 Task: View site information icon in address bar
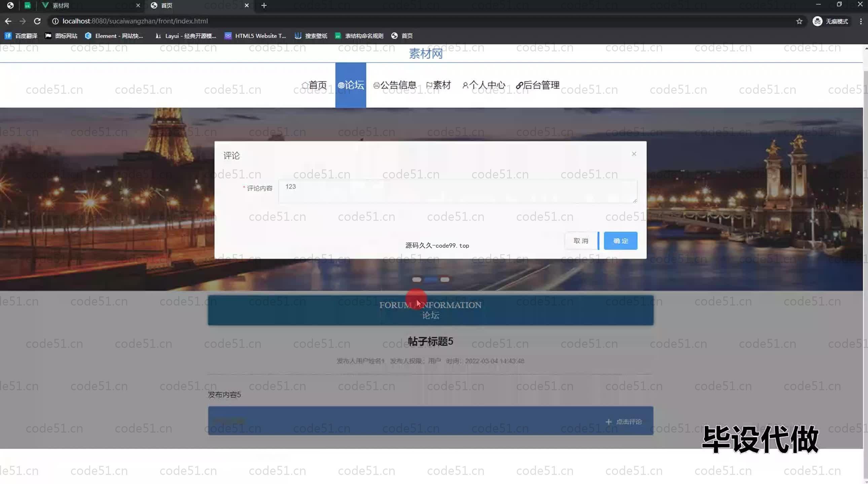[55, 21]
